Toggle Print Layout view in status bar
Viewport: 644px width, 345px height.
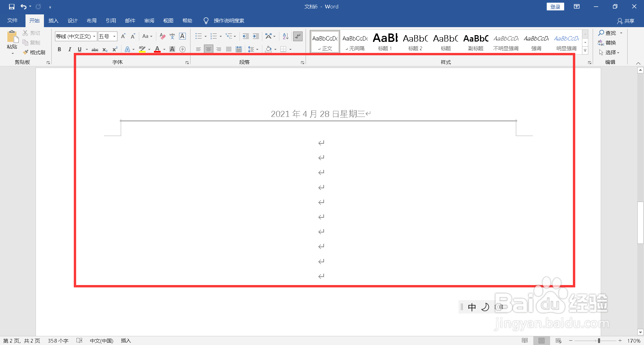pos(542,341)
